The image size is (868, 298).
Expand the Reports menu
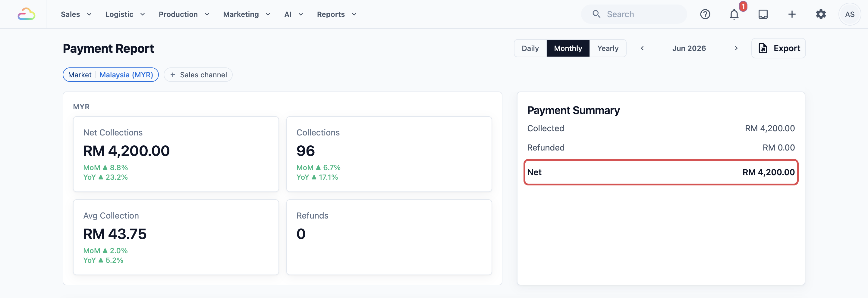click(336, 14)
